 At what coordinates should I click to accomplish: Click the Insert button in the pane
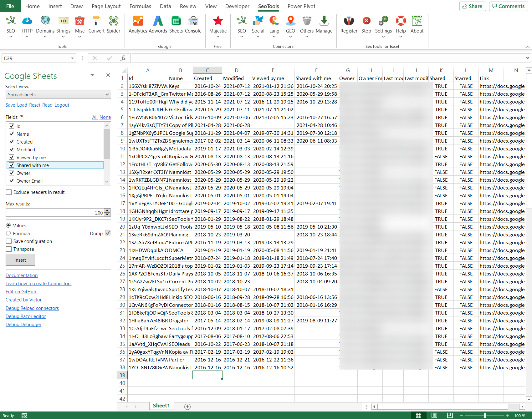click(20, 260)
